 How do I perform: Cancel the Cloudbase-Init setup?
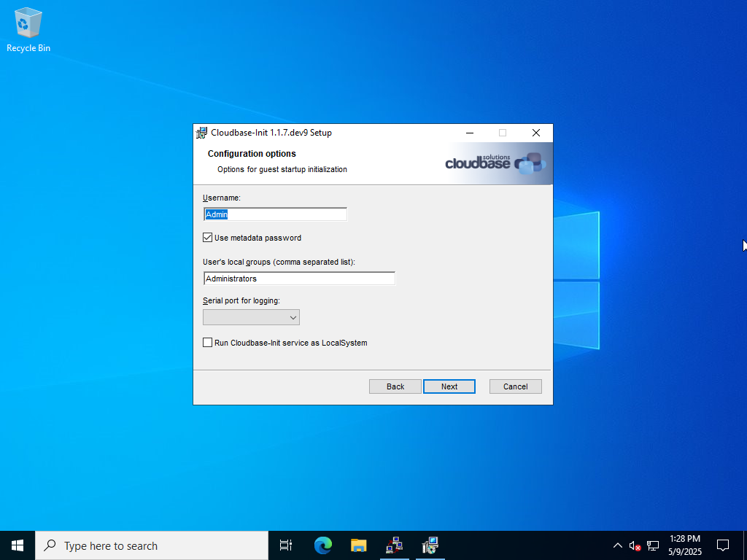tap(516, 386)
